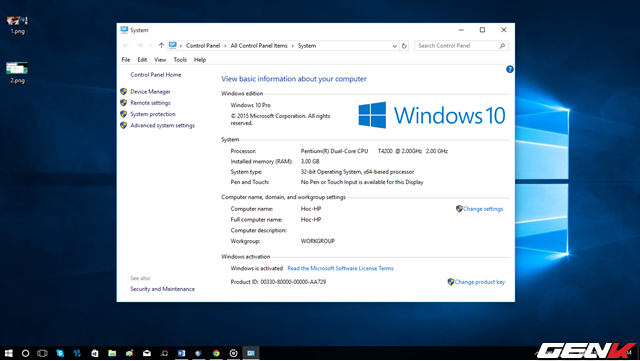Go to Control Panel Home
This screenshot has height=361, width=640.
click(x=156, y=75)
